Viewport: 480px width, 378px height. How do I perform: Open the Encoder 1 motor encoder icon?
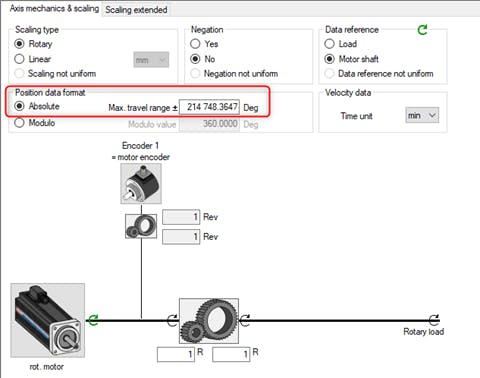click(141, 184)
